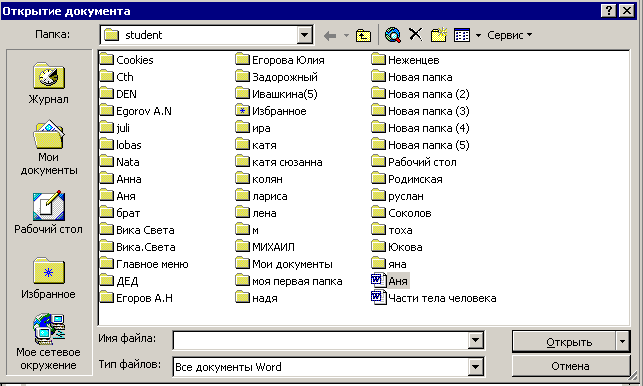This screenshot has height=386, width=643.
Task: Select the folder named колян
Action: [259, 179]
